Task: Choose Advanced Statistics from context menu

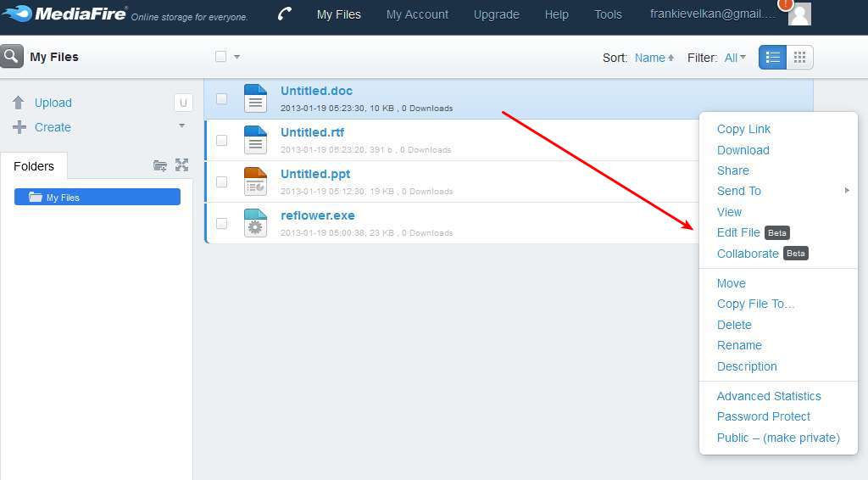Action: 769,396
